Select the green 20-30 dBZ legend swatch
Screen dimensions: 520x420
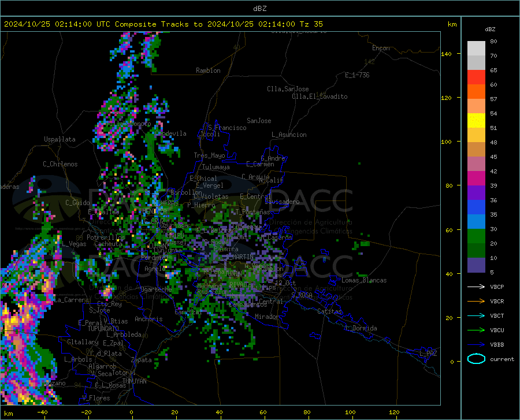pos(476,236)
